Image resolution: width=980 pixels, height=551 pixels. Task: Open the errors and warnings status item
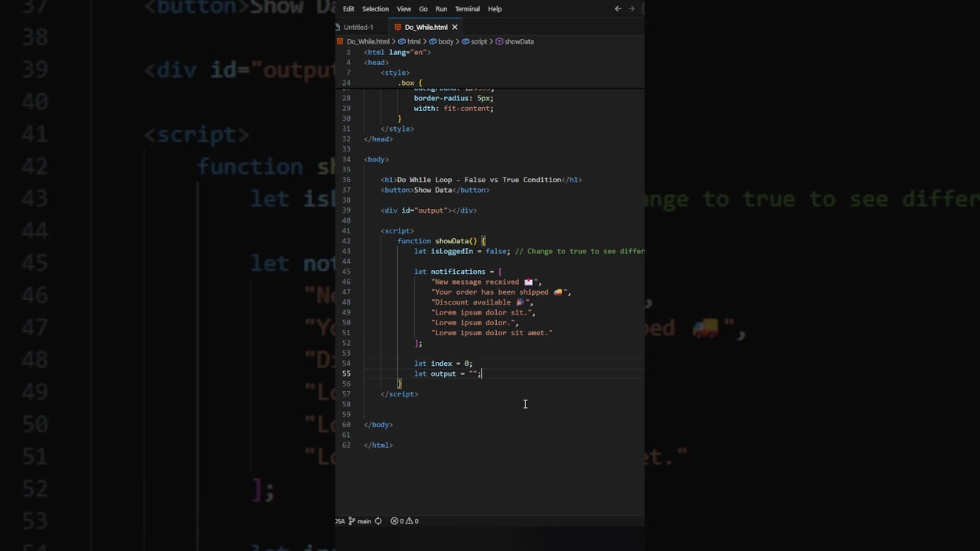[404, 521]
